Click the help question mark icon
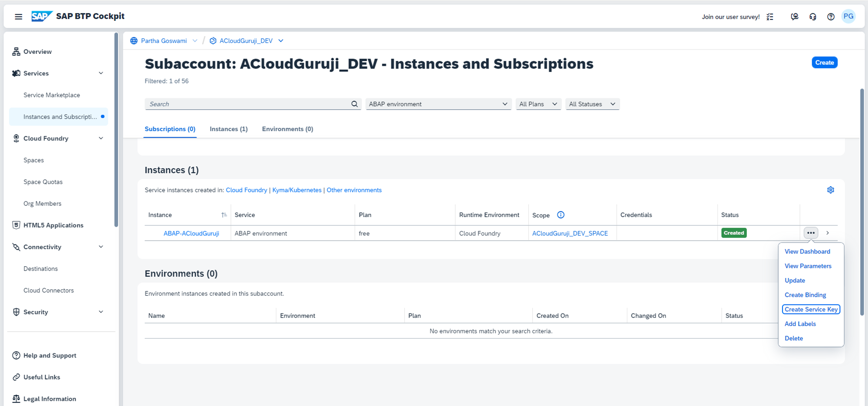Image resolution: width=868 pixels, height=406 pixels. 831,17
